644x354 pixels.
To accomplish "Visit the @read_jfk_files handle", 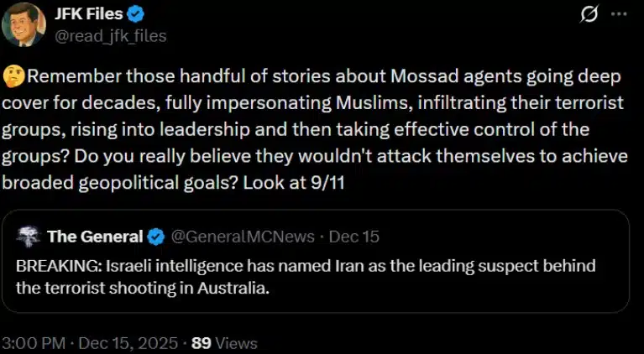I will tap(110, 35).
